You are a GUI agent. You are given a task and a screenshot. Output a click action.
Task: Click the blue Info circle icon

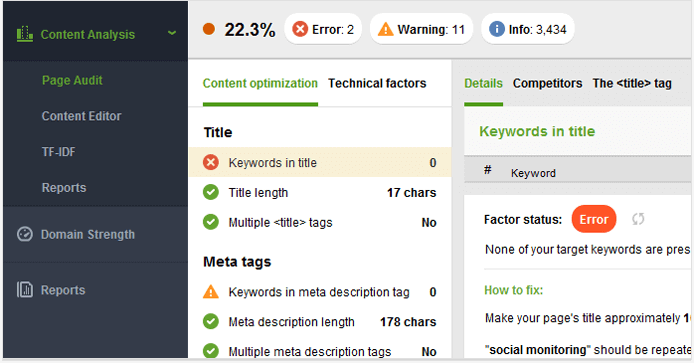[497, 29]
